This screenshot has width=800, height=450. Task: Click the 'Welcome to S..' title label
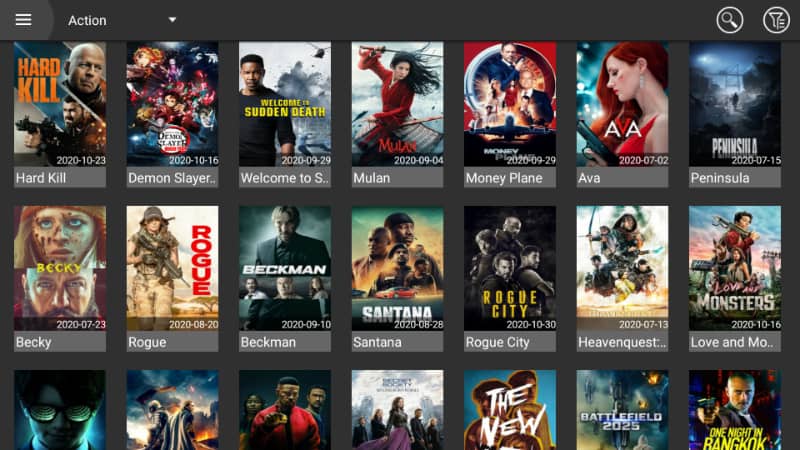tap(285, 178)
